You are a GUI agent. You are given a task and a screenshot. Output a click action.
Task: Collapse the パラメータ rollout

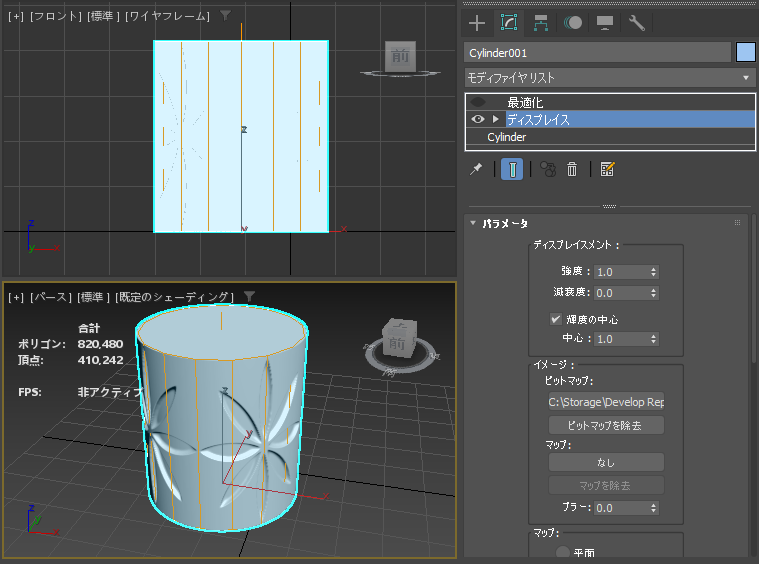pos(473,223)
